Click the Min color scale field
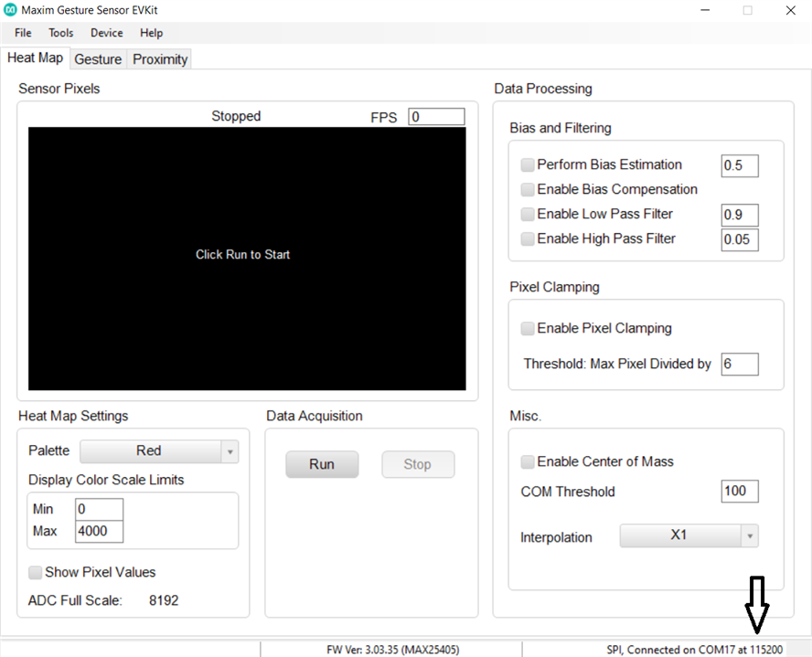 [x=99, y=510]
